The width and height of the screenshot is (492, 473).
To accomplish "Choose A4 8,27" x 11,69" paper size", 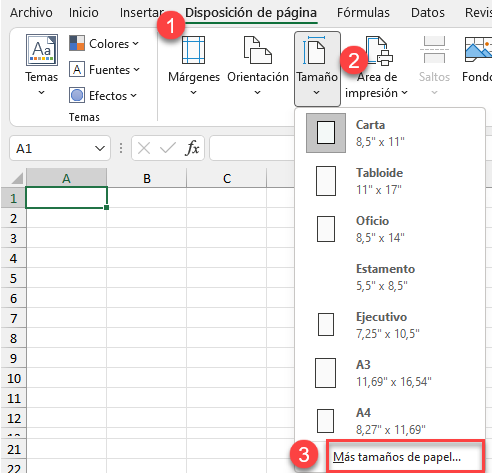I will point(389,420).
